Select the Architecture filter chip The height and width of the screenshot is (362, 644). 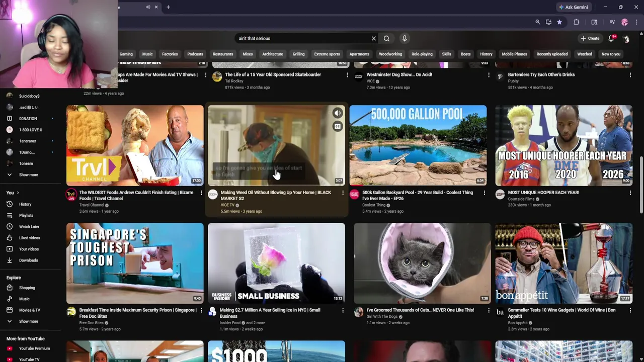[x=273, y=54]
